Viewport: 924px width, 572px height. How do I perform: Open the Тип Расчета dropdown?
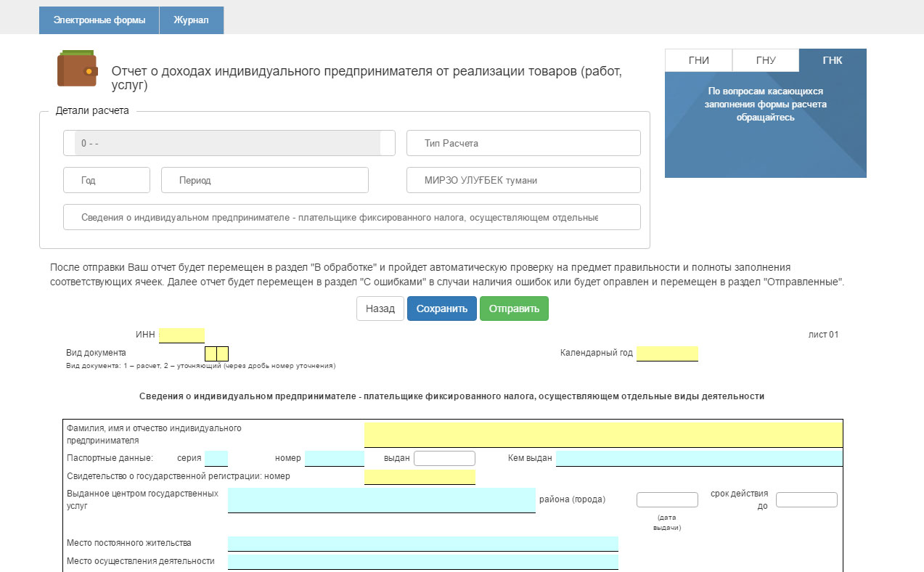point(523,143)
